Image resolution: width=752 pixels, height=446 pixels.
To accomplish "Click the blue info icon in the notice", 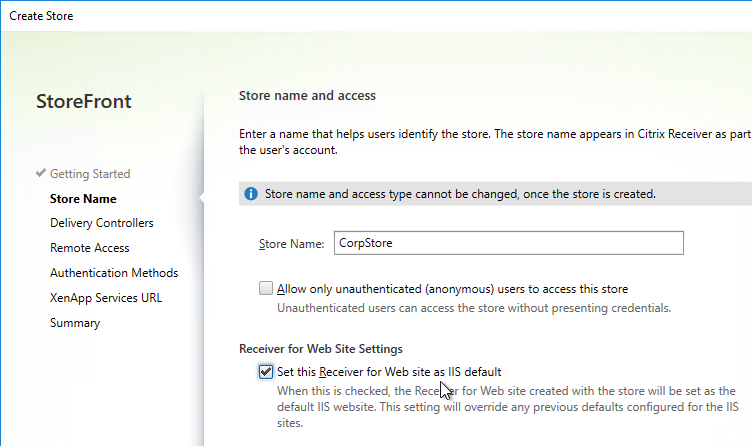I will 251,194.
